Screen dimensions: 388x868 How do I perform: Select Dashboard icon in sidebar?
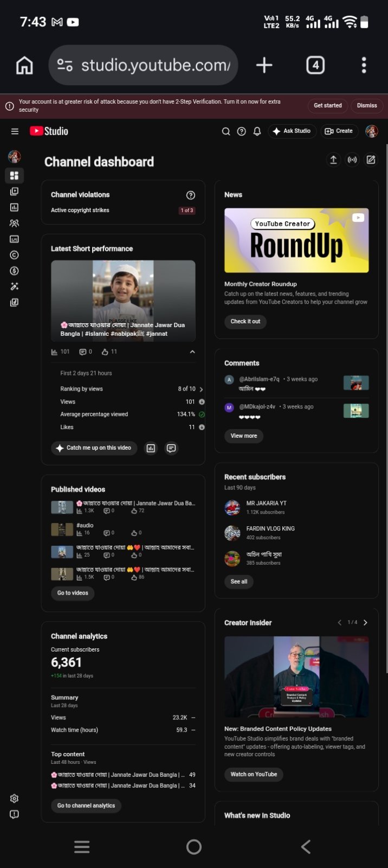[15, 175]
